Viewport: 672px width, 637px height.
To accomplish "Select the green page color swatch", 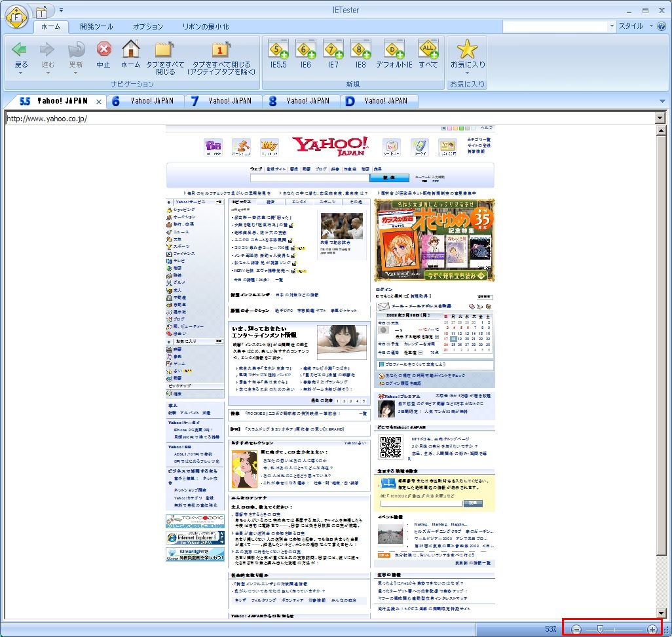I will [461, 128].
